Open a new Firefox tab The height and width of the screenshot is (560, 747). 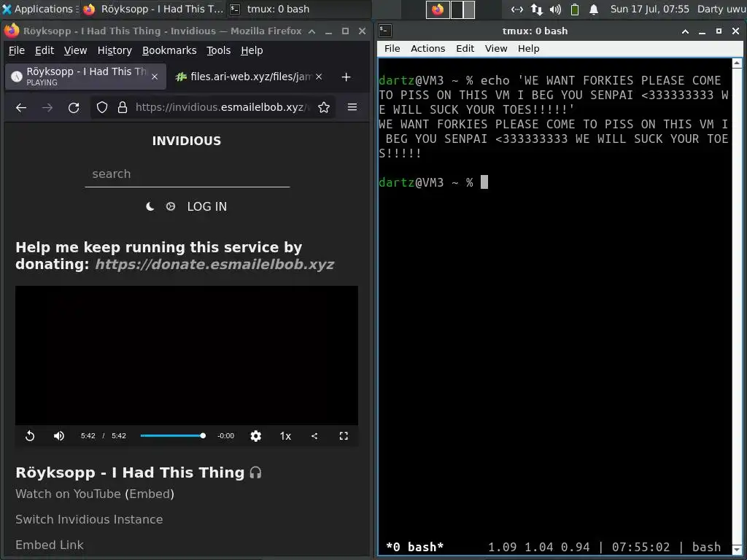(x=347, y=77)
